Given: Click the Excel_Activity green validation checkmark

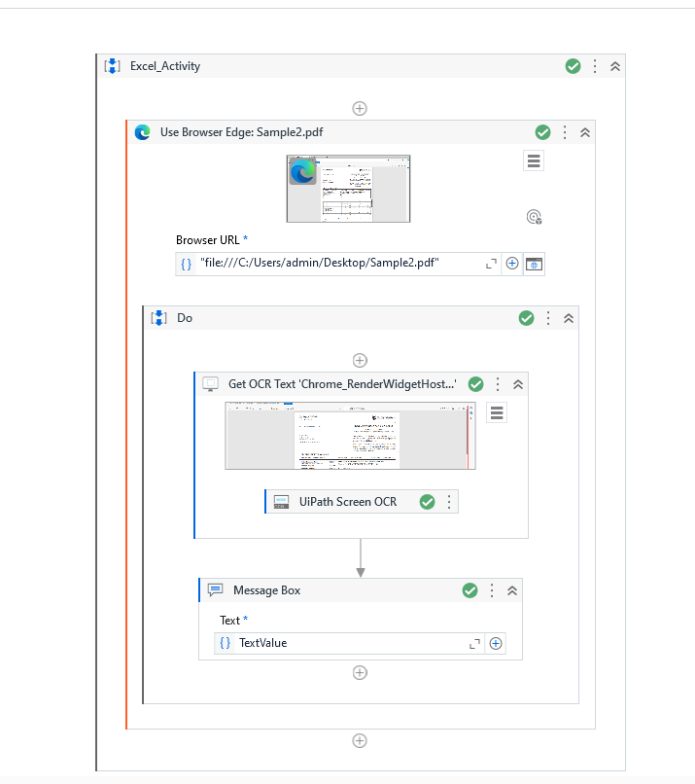Looking at the screenshot, I should click(x=573, y=66).
